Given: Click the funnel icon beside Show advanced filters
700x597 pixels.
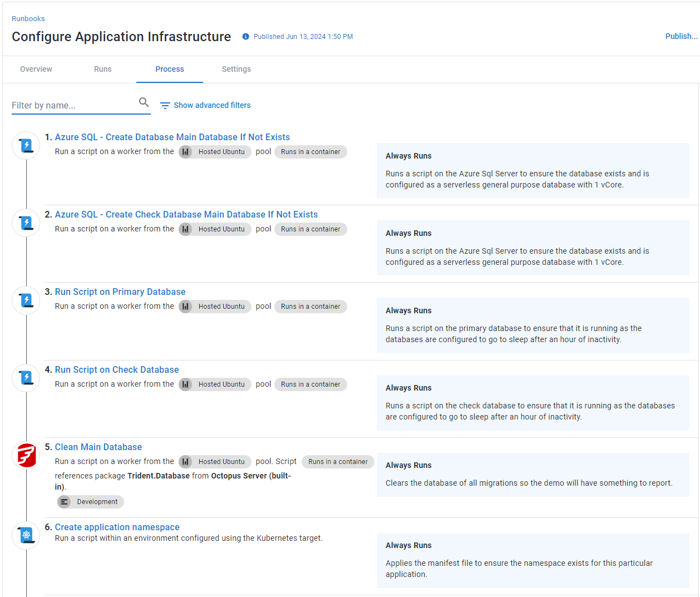Looking at the screenshot, I should tap(165, 105).
